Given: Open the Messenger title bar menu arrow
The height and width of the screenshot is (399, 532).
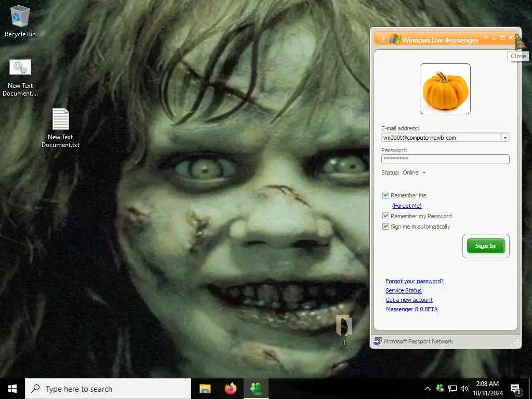Looking at the screenshot, I should [486, 37].
